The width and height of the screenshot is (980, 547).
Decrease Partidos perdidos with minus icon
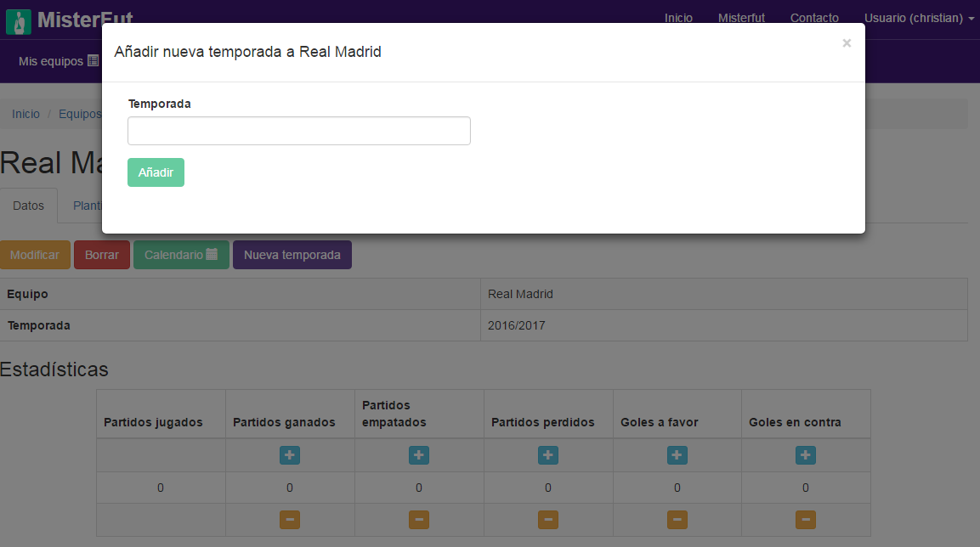(x=548, y=520)
